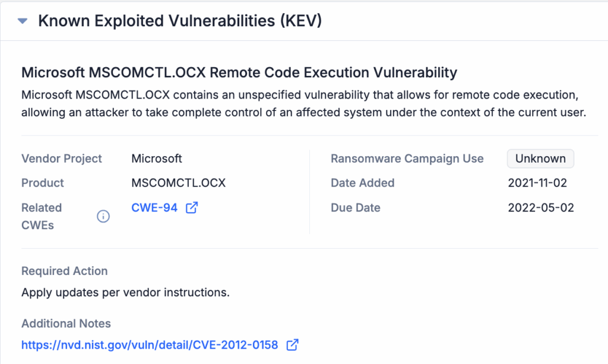Click the MSCOMCTL.OCX product value
Image resolution: width=608 pixels, height=364 pixels.
tap(178, 183)
